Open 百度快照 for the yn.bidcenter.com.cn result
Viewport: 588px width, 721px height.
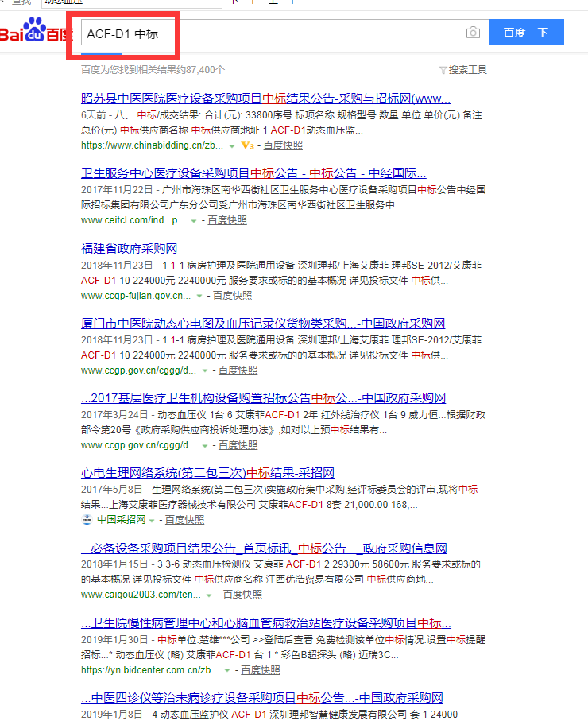(x=260, y=670)
